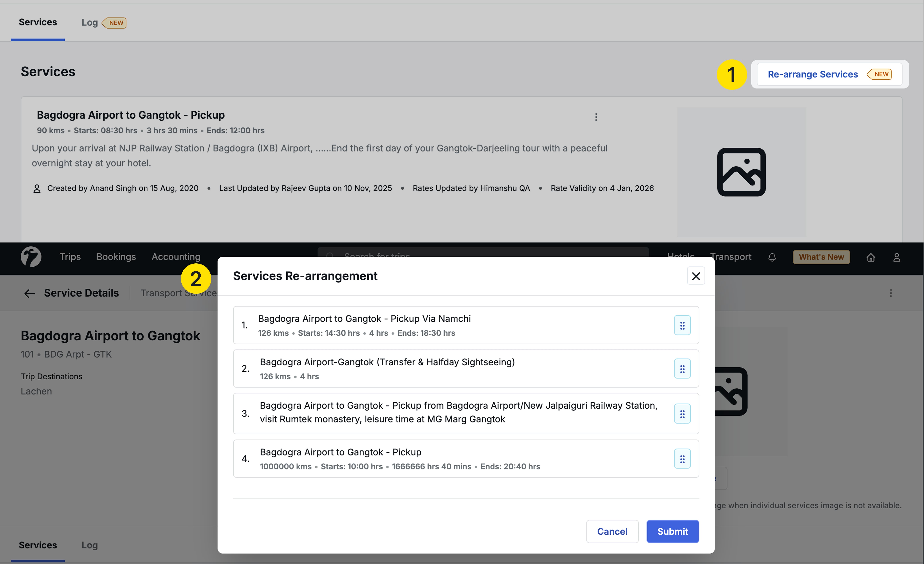Grab the drag handle for service item 4

click(x=683, y=458)
